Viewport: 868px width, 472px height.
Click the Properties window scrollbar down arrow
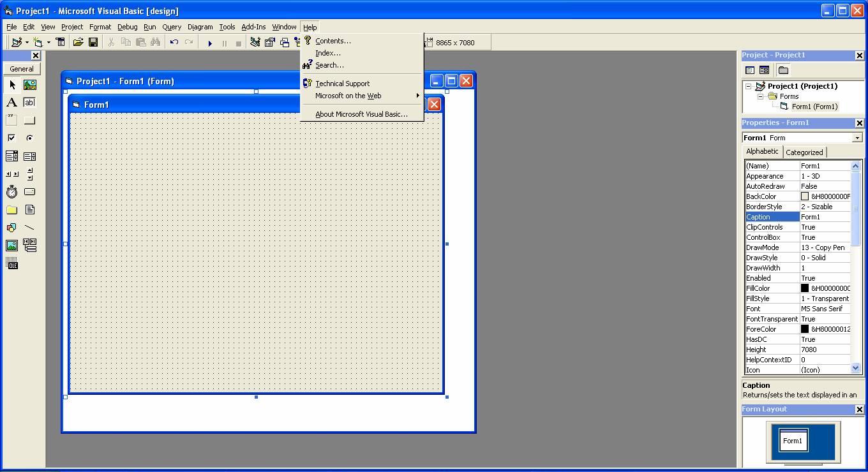[x=857, y=367]
